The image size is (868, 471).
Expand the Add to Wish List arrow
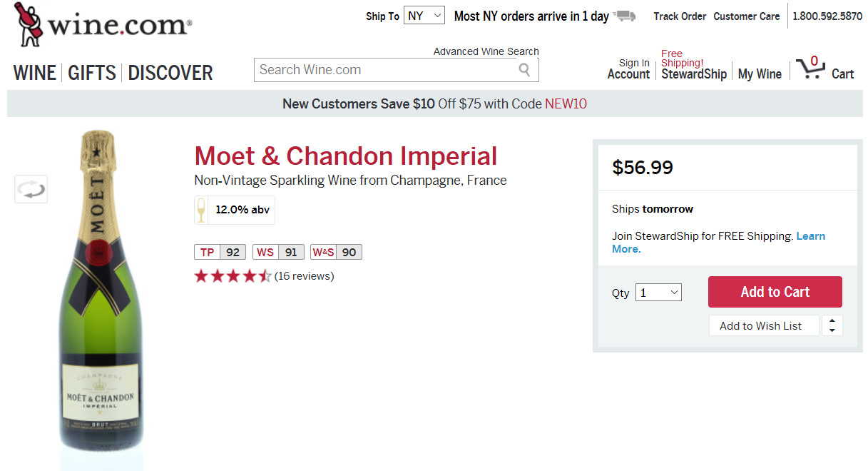tap(832, 326)
